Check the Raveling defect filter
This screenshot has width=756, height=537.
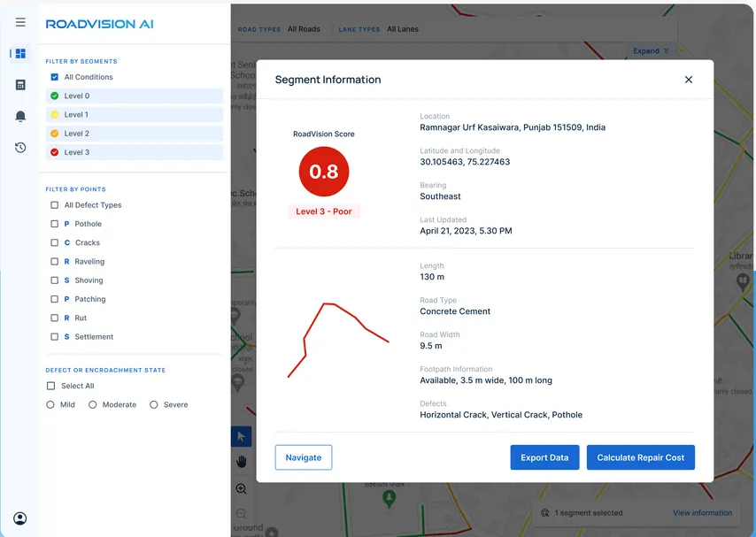pyautogui.click(x=55, y=262)
